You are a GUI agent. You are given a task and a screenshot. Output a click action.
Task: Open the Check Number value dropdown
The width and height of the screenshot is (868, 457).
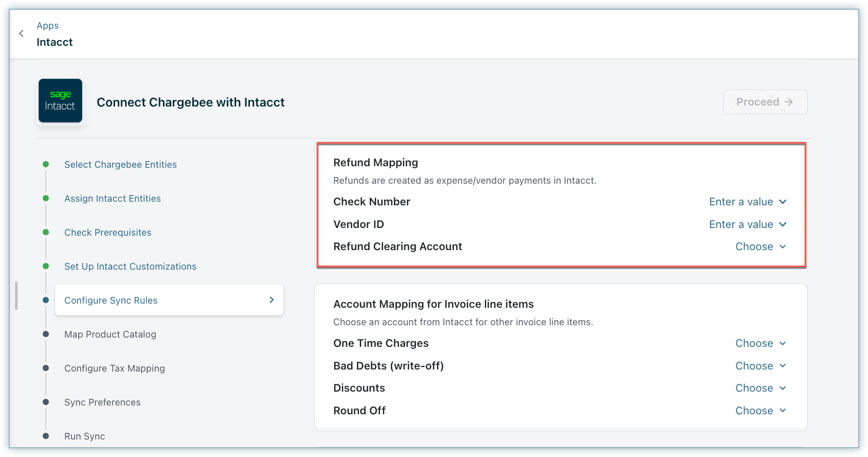click(x=747, y=202)
